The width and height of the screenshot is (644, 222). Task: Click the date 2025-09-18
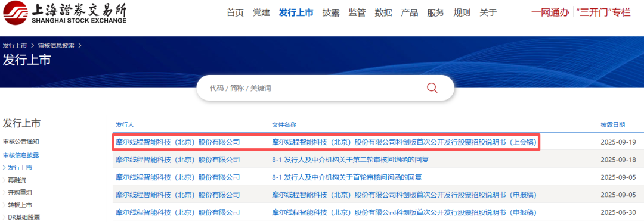tap(618, 160)
